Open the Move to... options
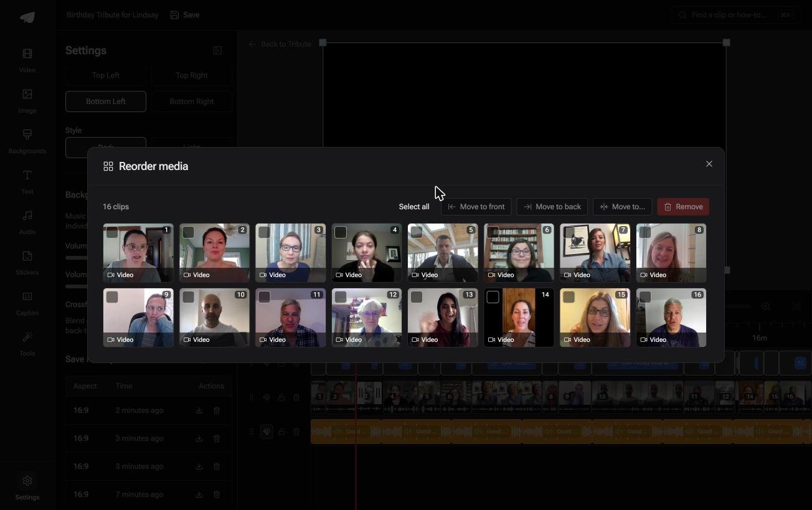The width and height of the screenshot is (812, 510). pyautogui.click(x=623, y=207)
